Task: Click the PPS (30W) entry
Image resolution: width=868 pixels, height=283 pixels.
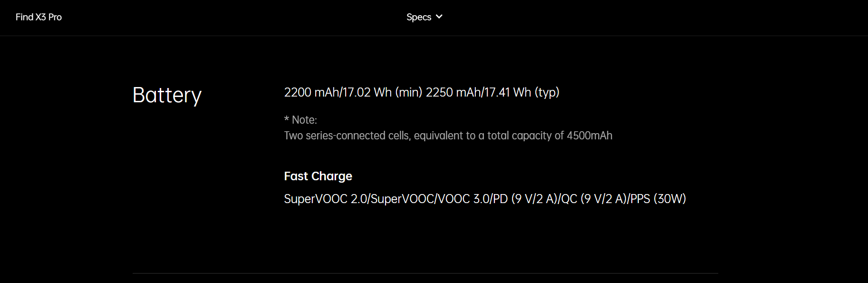Action: tap(659, 199)
